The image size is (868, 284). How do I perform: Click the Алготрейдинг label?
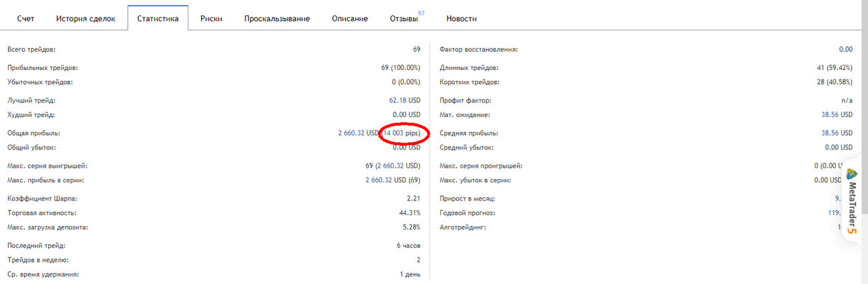click(462, 227)
